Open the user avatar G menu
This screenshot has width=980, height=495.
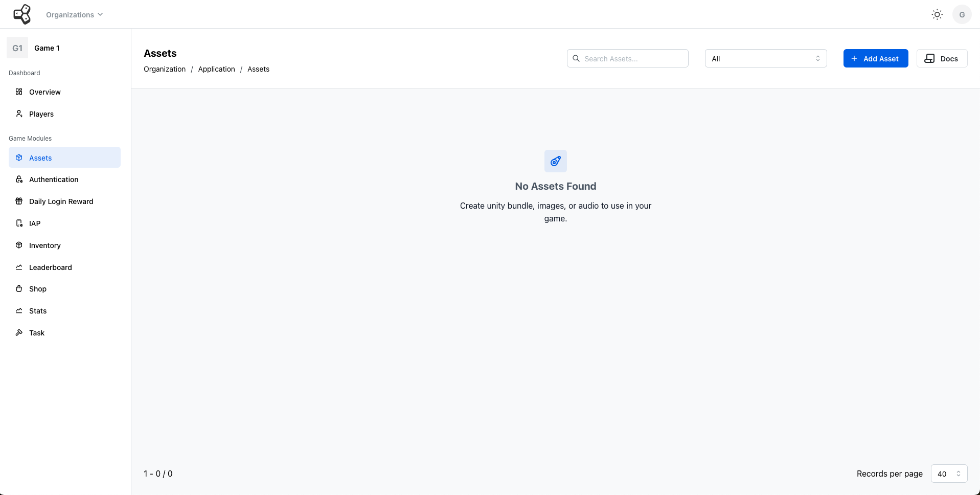962,14
